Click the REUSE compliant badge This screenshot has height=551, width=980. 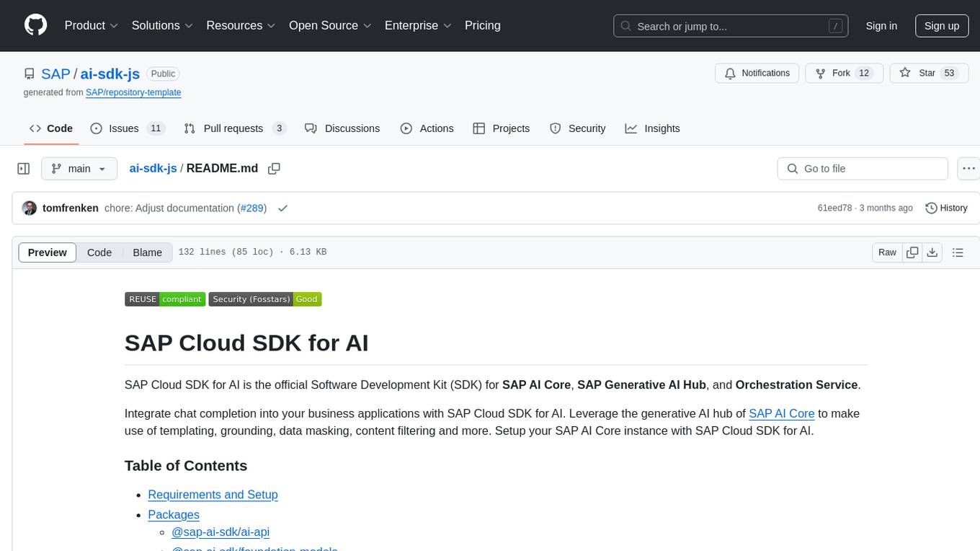(165, 299)
